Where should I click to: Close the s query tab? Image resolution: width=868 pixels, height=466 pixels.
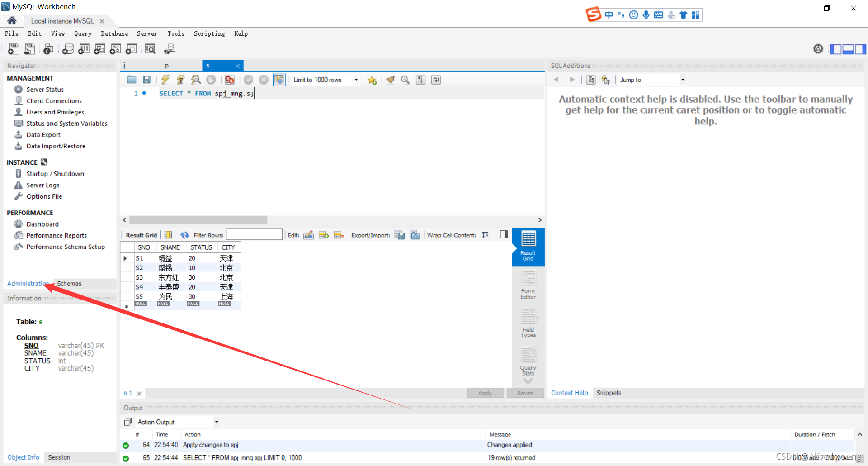tap(237, 66)
